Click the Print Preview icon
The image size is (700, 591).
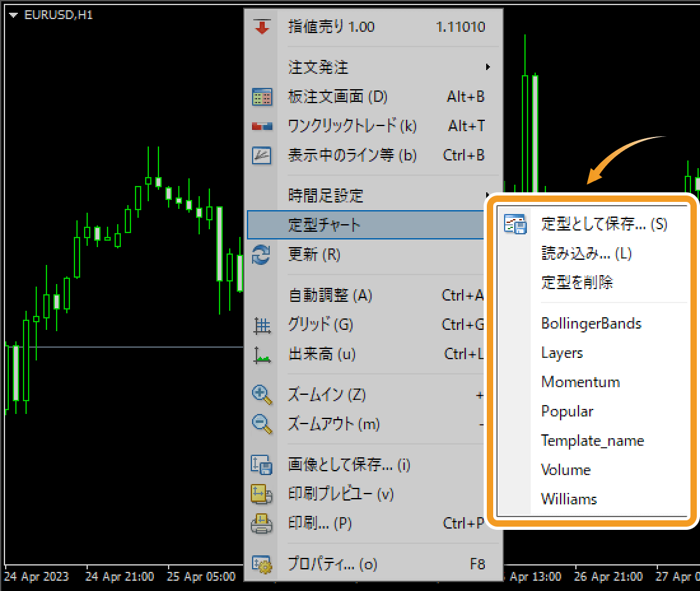[262, 494]
